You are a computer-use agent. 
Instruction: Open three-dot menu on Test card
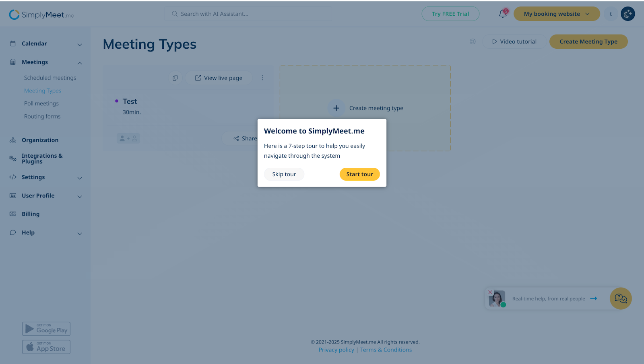tap(262, 78)
